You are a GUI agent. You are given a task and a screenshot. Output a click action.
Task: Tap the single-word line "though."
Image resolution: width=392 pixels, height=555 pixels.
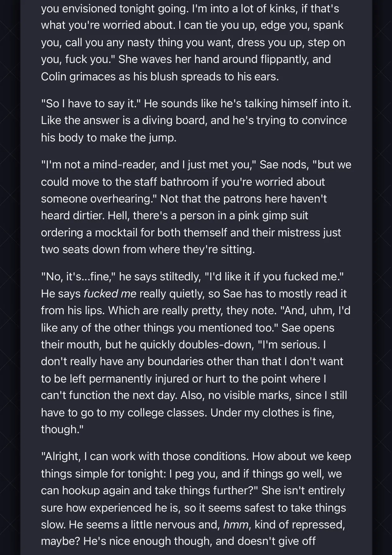(x=62, y=429)
